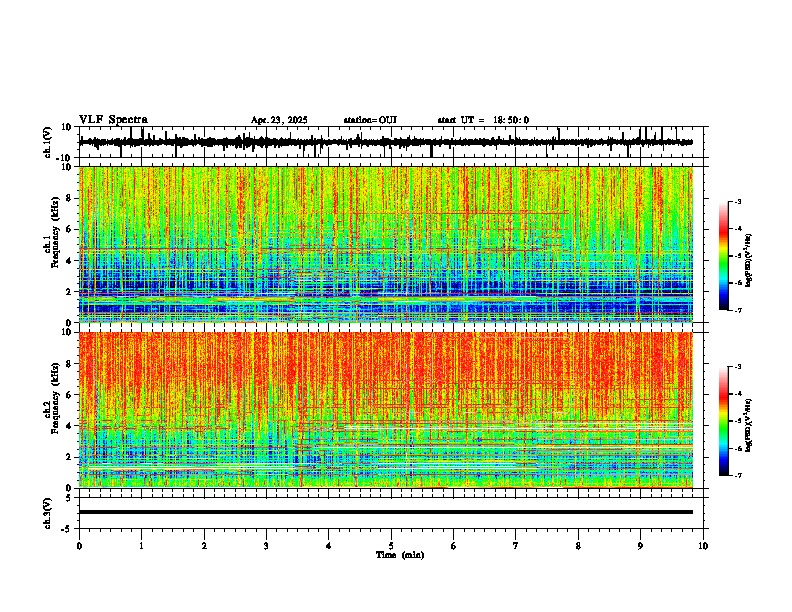The image size is (792, 612).
Task: Click the ch.1 waveform trace panel
Action: pos(391,142)
